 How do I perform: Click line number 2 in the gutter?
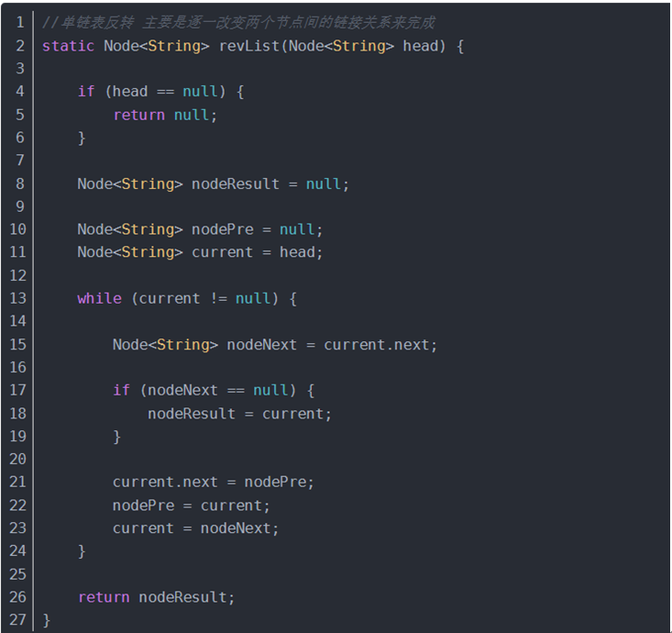coord(20,46)
